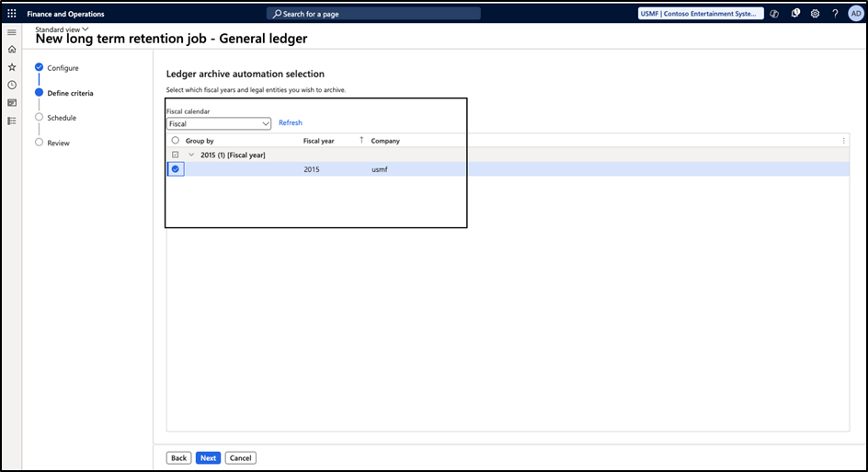
Task: Open Modules list icon in sidebar
Action: point(12,120)
